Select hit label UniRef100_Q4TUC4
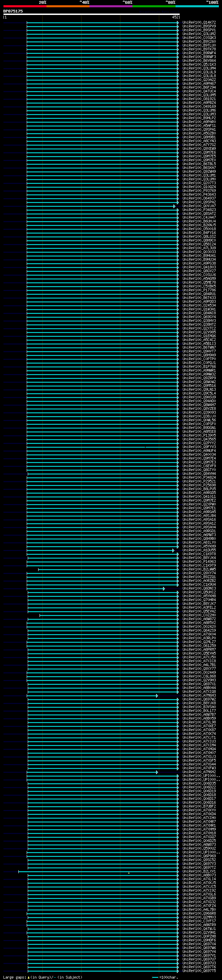This screenshot has width=222, height=980. 199,91
